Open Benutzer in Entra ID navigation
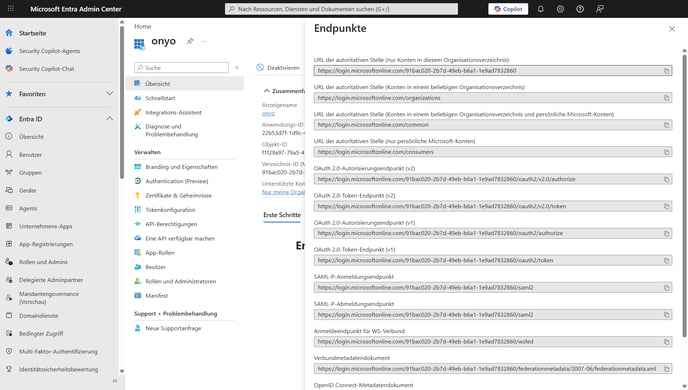The height and width of the screenshot is (390, 688). [30, 155]
